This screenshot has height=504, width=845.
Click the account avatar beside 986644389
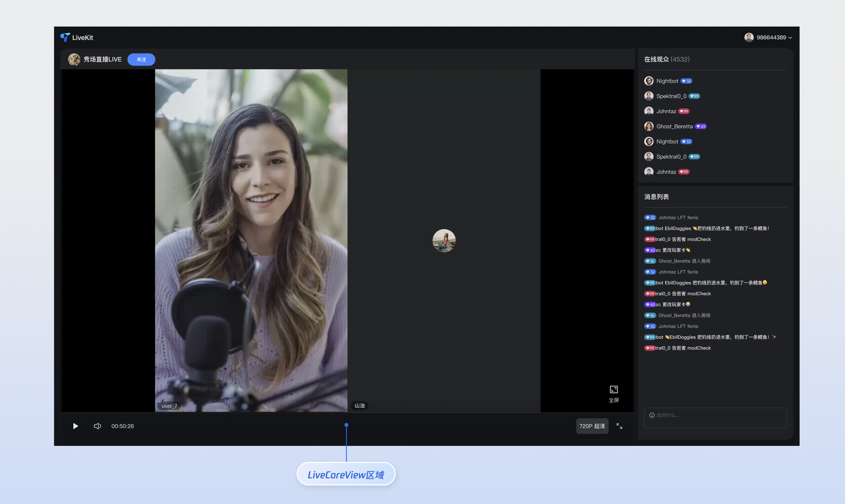coord(749,37)
